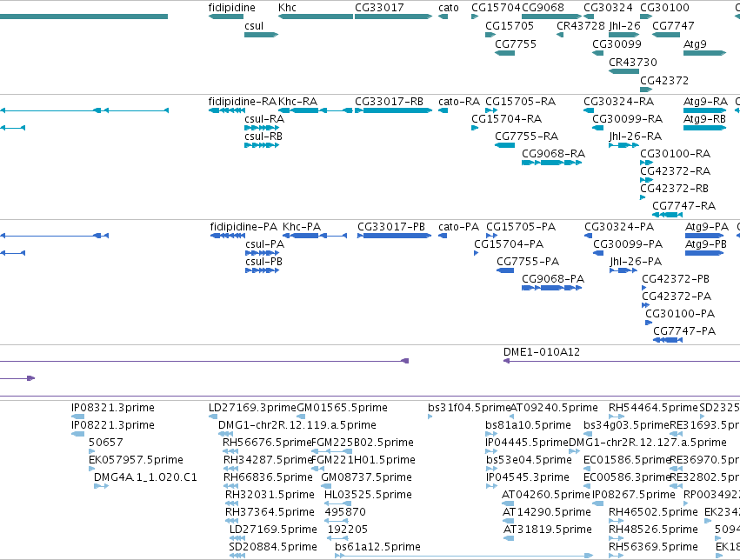740x560 pixels.
Task: Click the CG9068-PA protein feature
Action: tap(551, 288)
